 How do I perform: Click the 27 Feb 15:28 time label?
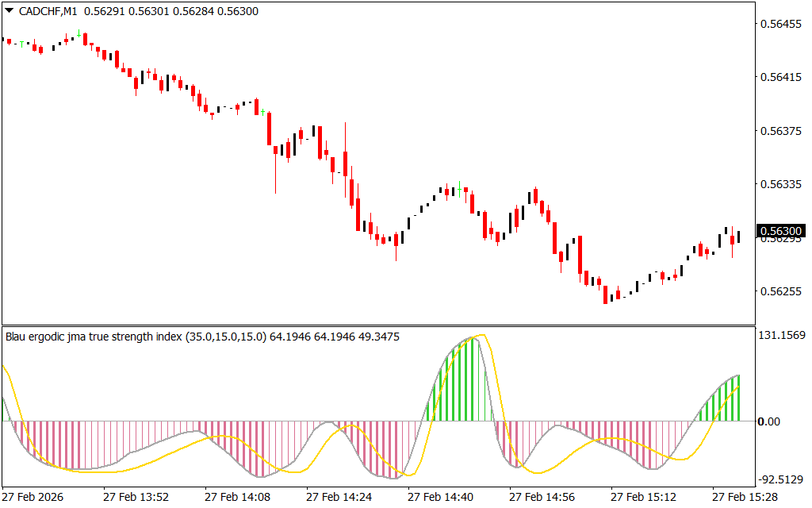(745, 497)
